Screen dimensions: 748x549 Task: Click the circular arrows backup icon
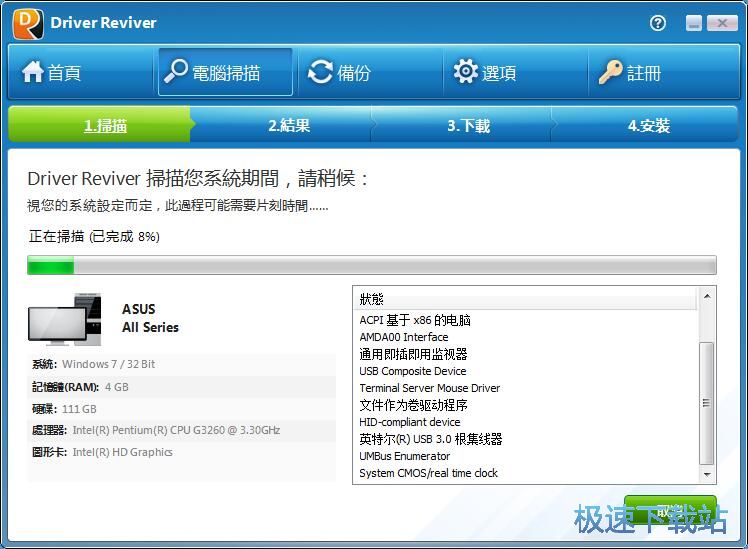click(x=320, y=72)
